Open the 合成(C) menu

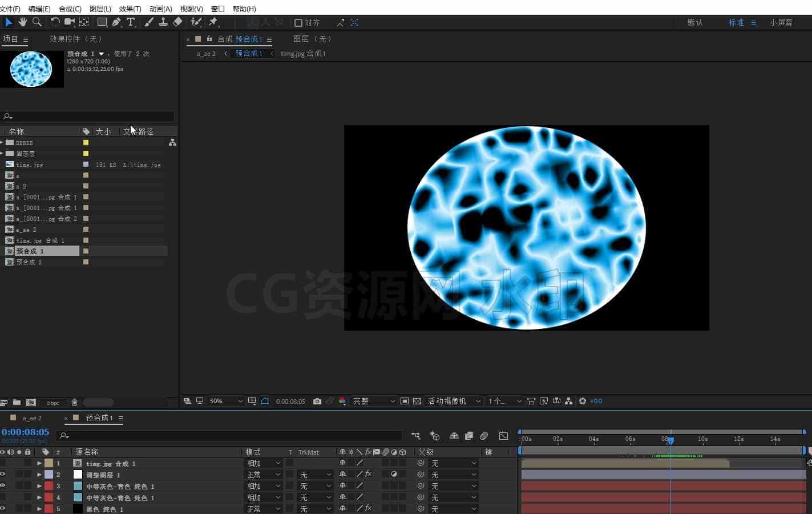click(x=70, y=9)
